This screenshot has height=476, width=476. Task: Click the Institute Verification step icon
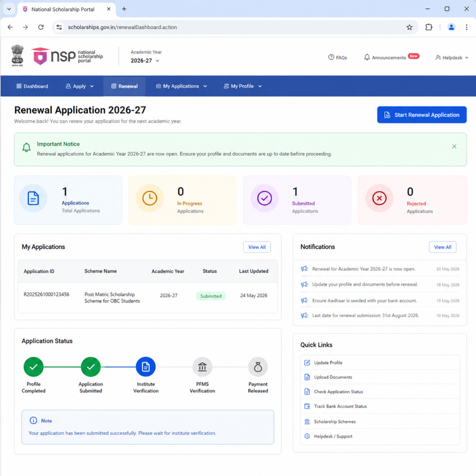point(145,367)
